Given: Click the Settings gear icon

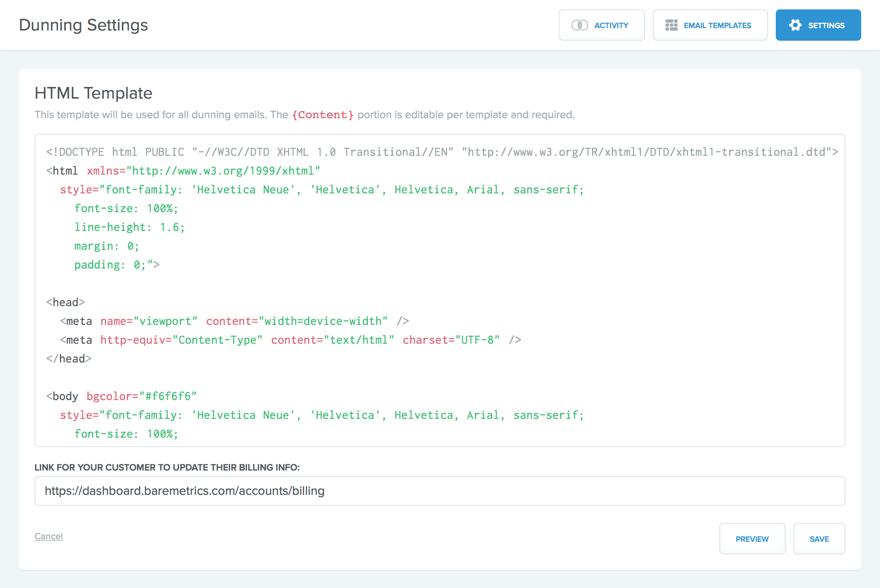Looking at the screenshot, I should (795, 25).
